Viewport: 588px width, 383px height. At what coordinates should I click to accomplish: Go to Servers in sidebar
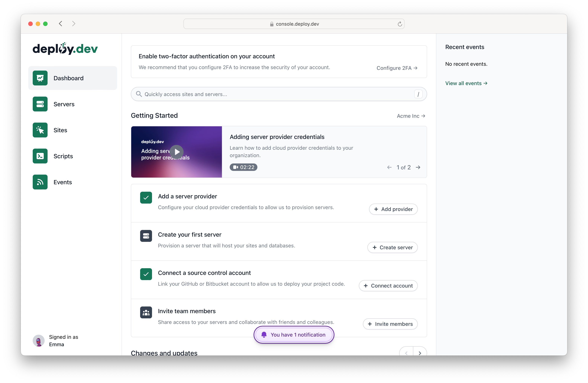coord(72,104)
